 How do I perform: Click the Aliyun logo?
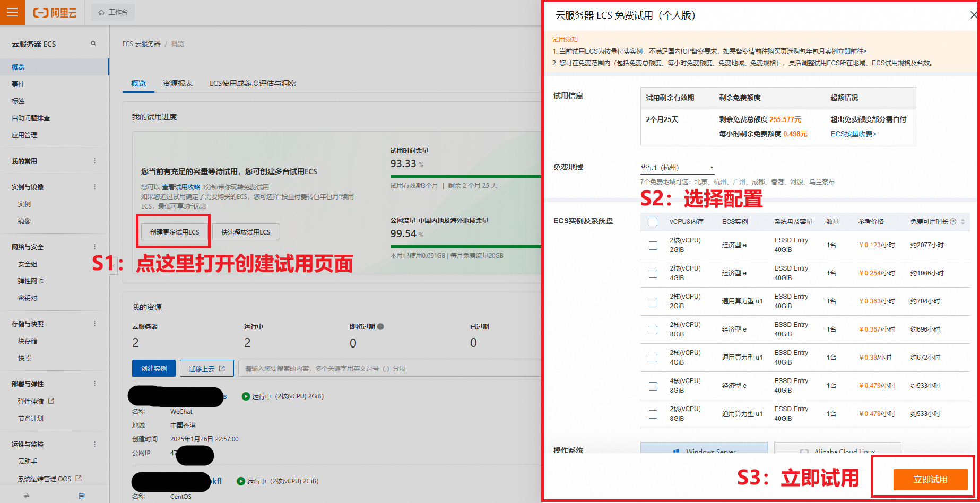pos(55,13)
